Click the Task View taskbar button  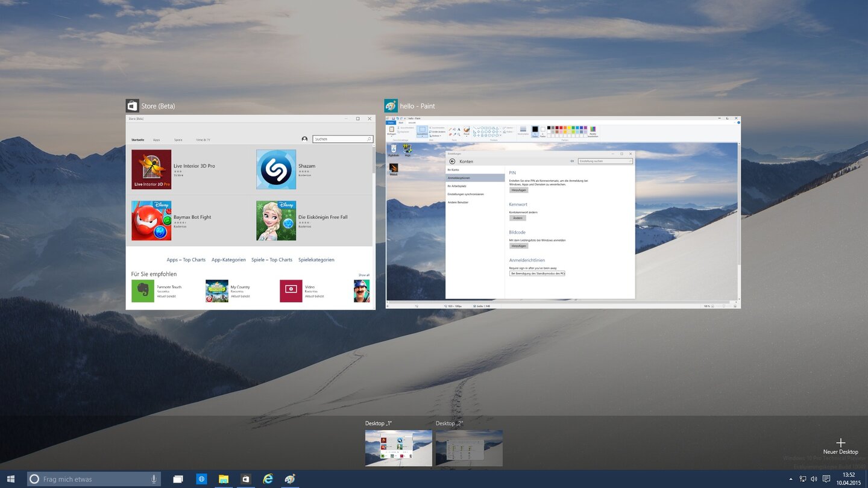click(178, 479)
